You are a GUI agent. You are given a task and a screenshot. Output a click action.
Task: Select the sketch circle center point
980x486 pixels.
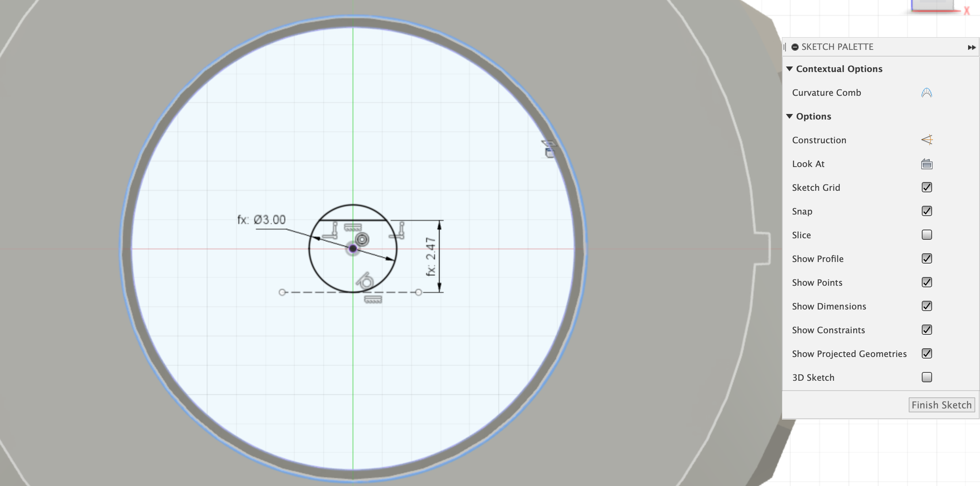click(x=353, y=249)
